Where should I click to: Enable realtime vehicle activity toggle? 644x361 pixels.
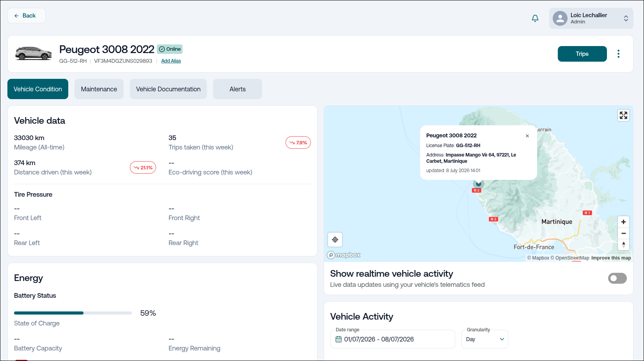tap(617, 278)
